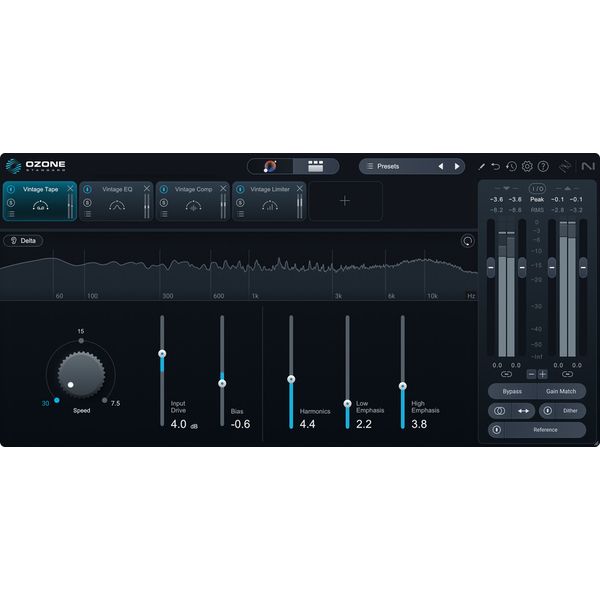Viewport: 600px width, 600px height.
Task: Open Vintage Tape module preset list
Action: (11, 214)
